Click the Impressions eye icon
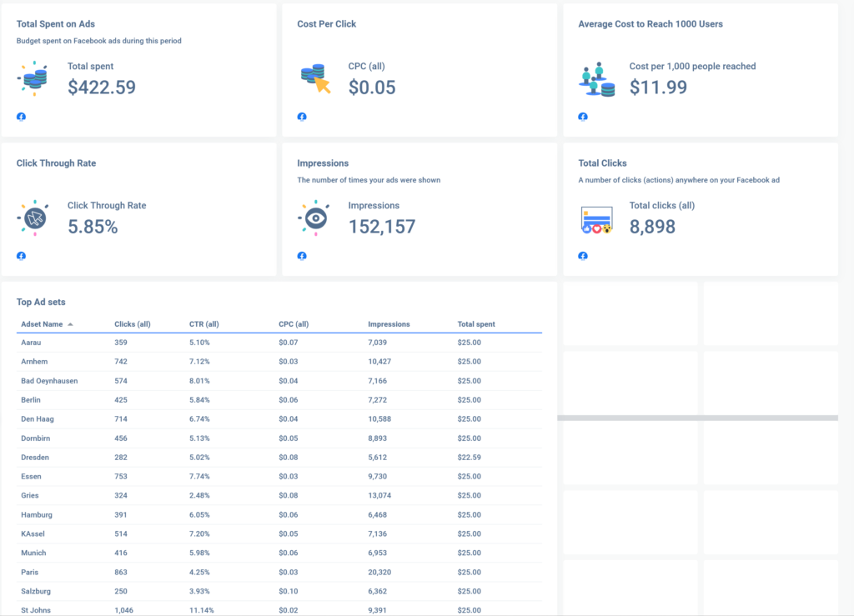The image size is (854, 616). (x=314, y=218)
